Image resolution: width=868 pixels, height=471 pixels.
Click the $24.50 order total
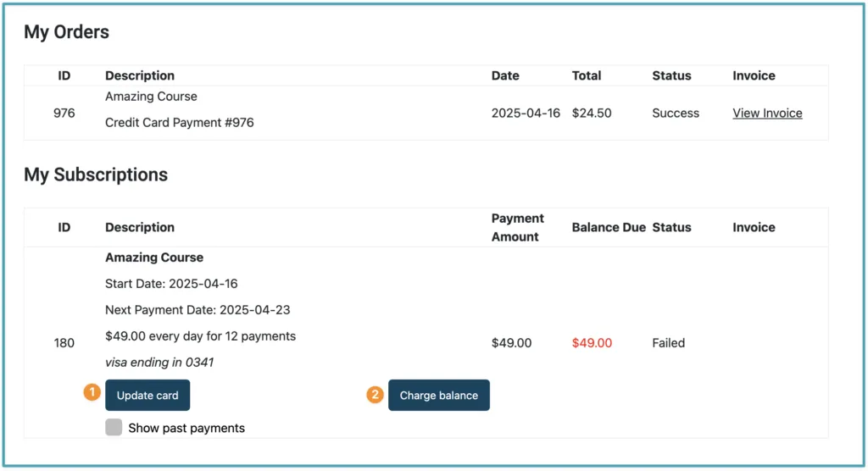click(592, 113)
